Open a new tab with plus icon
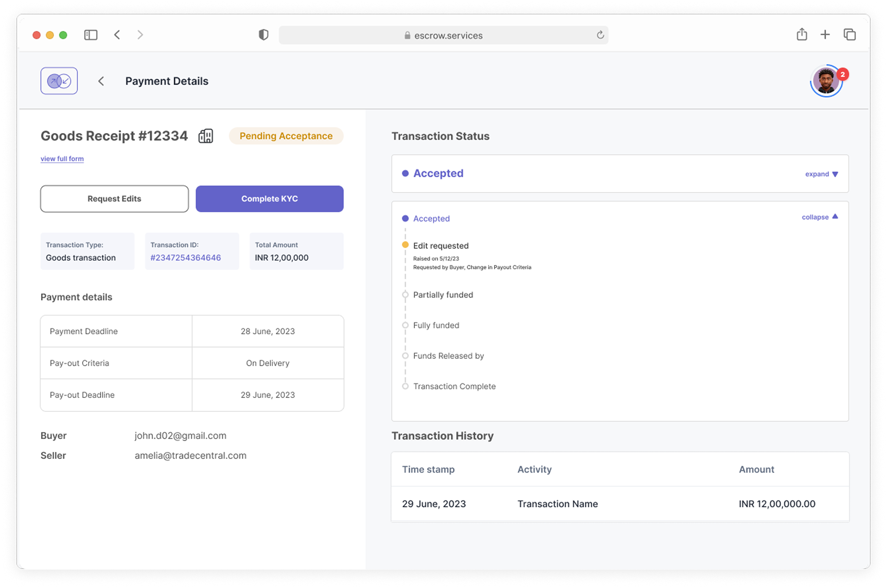Viewport: 887px width, 588px height. click(825, 35)
